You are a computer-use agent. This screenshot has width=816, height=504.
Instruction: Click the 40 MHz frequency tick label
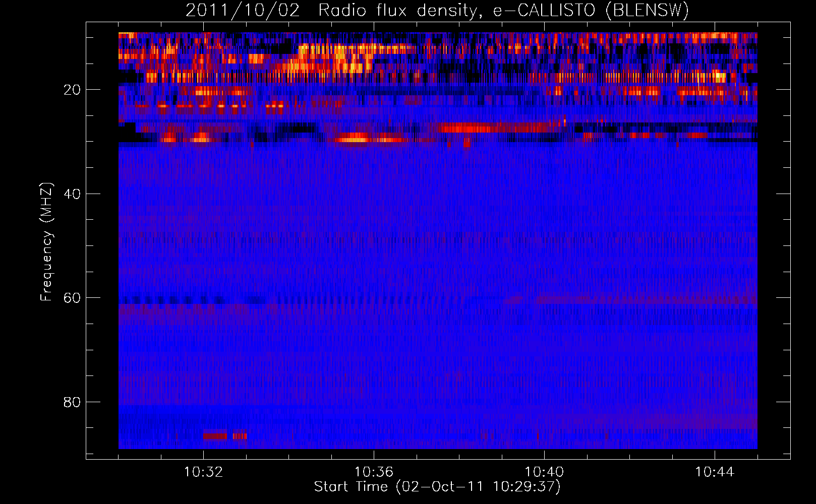pyautogui.click(x=72, y=194)
